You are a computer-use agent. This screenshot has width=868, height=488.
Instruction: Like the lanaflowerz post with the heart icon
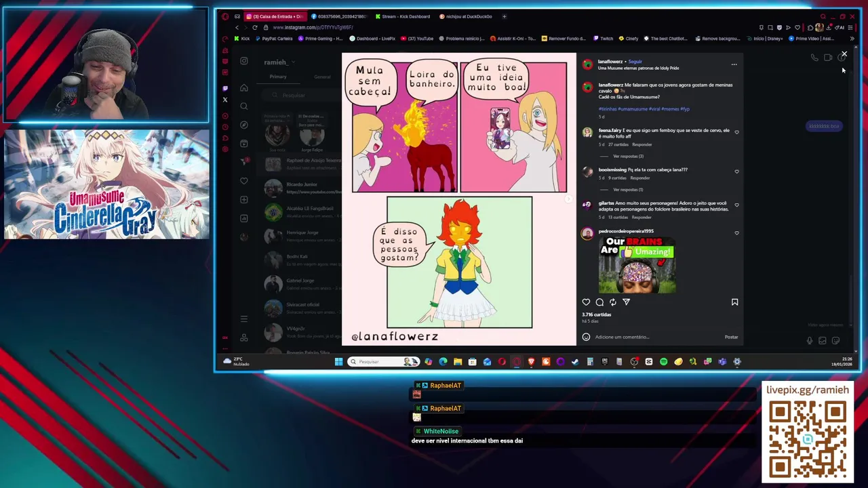click(x=586, y=302)
